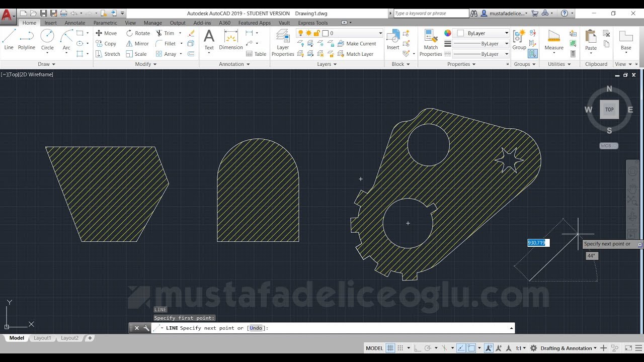This screenshot has width=644, height=362.
Task: Open Drafting & Annotation workspace dropdown
Action: [569, 348]
